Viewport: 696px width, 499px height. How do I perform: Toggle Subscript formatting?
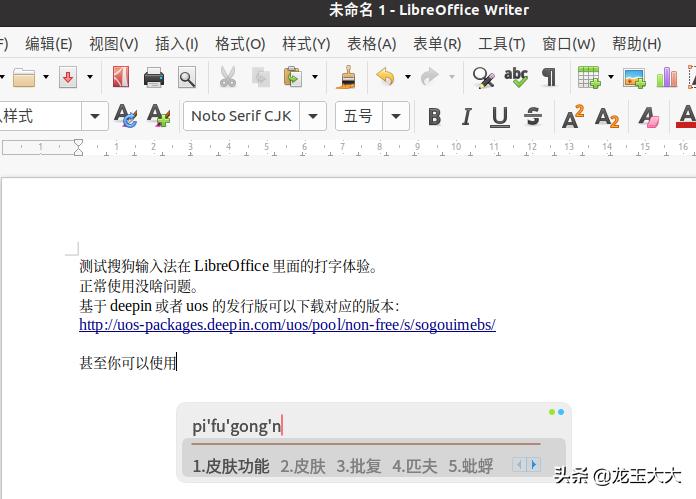[607, 117]
